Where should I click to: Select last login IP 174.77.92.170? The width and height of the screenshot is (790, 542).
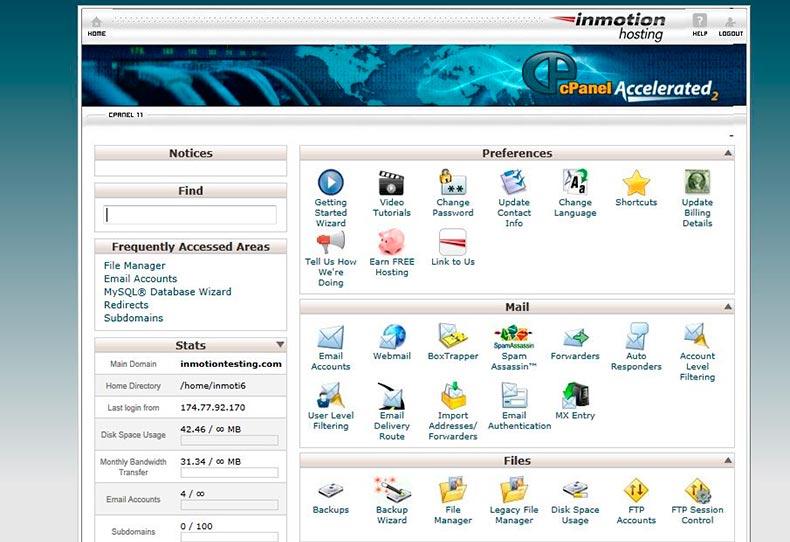[213, 408]
